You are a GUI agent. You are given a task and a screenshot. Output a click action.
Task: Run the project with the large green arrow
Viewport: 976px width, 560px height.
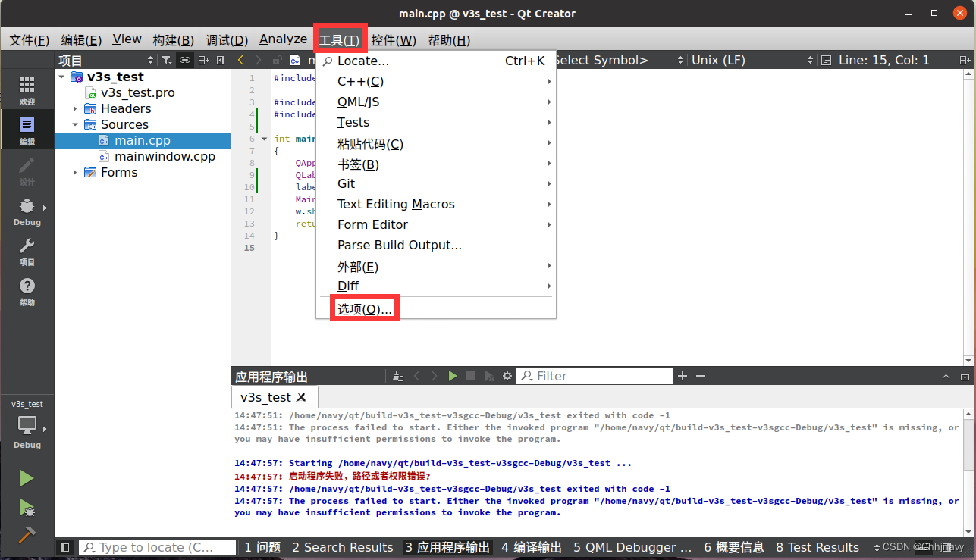tap(27, 478)
